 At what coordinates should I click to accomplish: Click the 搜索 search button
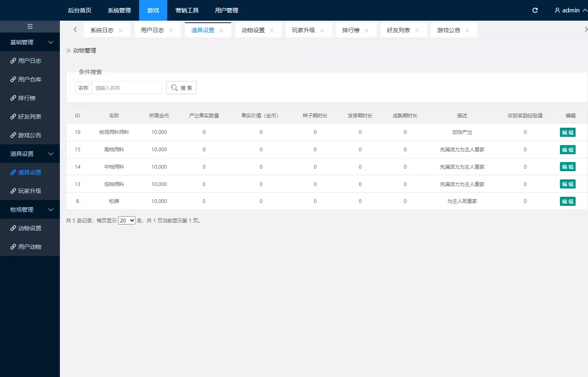181,88
